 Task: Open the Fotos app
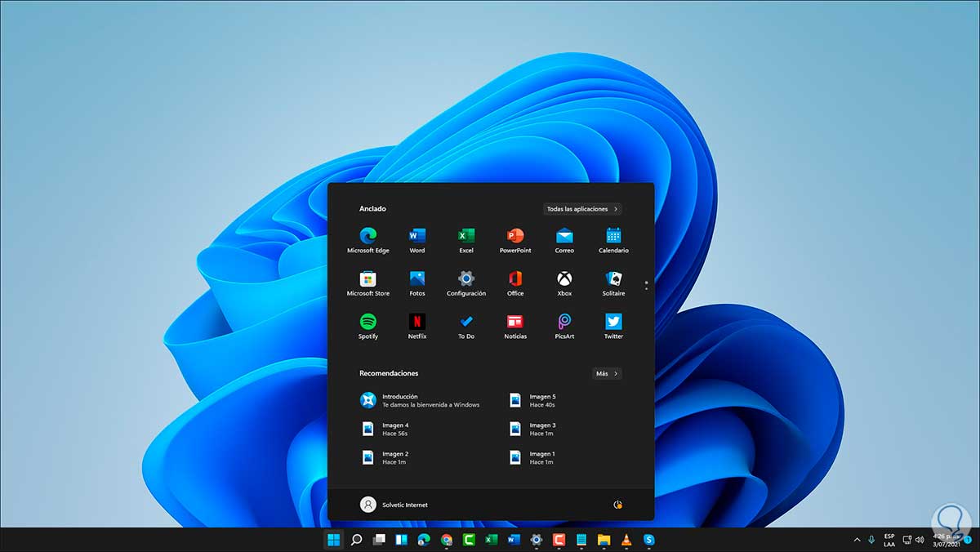pos(417,283)
